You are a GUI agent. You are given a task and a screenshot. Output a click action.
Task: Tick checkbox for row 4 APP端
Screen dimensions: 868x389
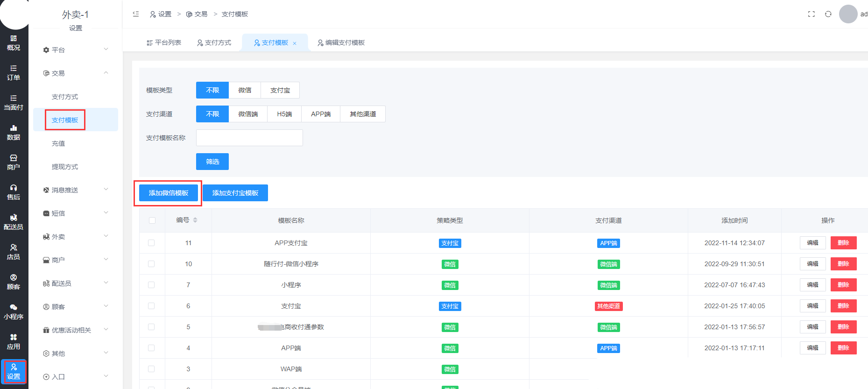151,348
